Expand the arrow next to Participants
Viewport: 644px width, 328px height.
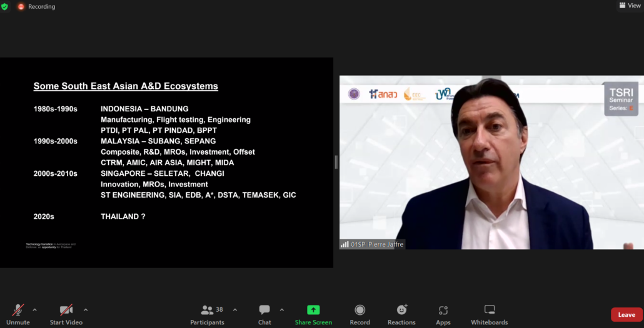point(235,309)
